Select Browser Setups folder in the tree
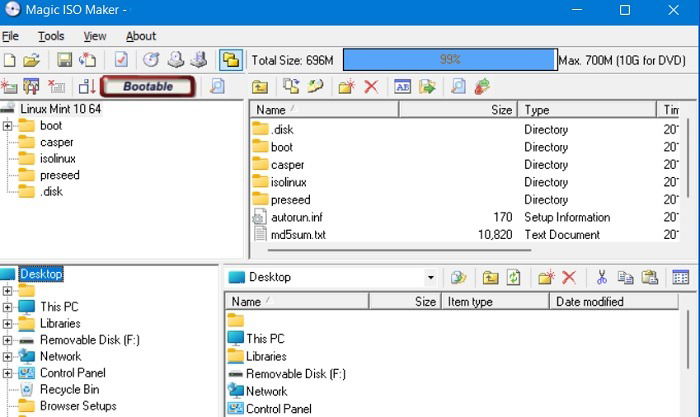Screen dimensions: 700x417 [x=78, y=406]
